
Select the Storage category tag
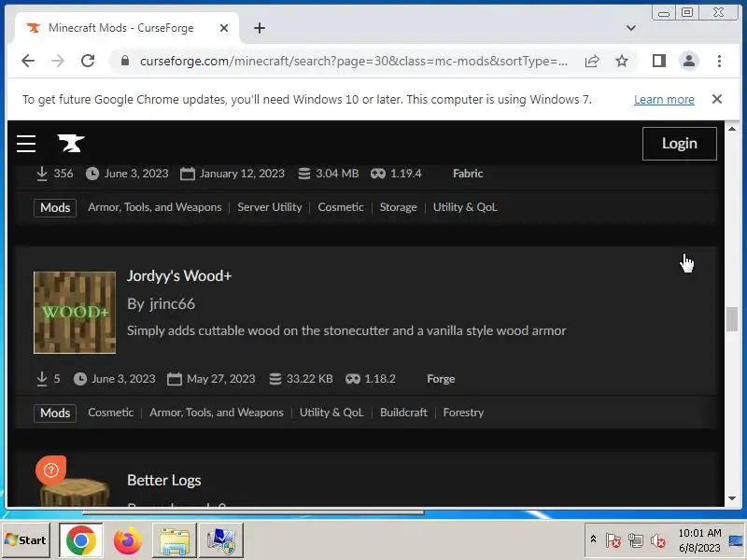(x=399, y=207)
